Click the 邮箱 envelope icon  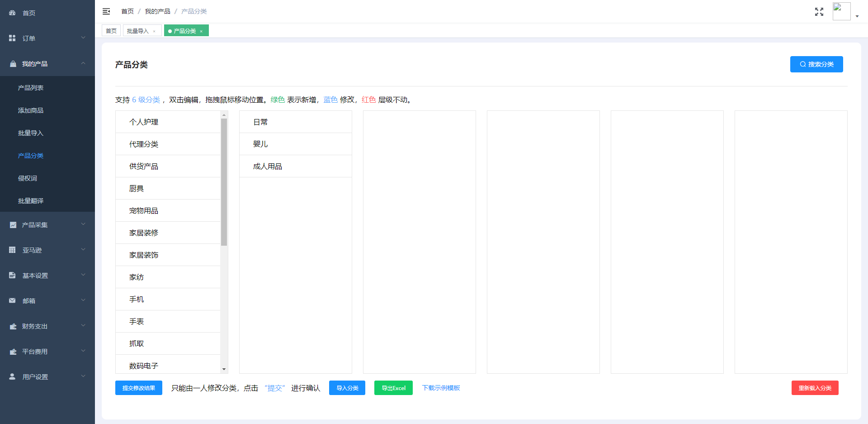pos(12,301)
